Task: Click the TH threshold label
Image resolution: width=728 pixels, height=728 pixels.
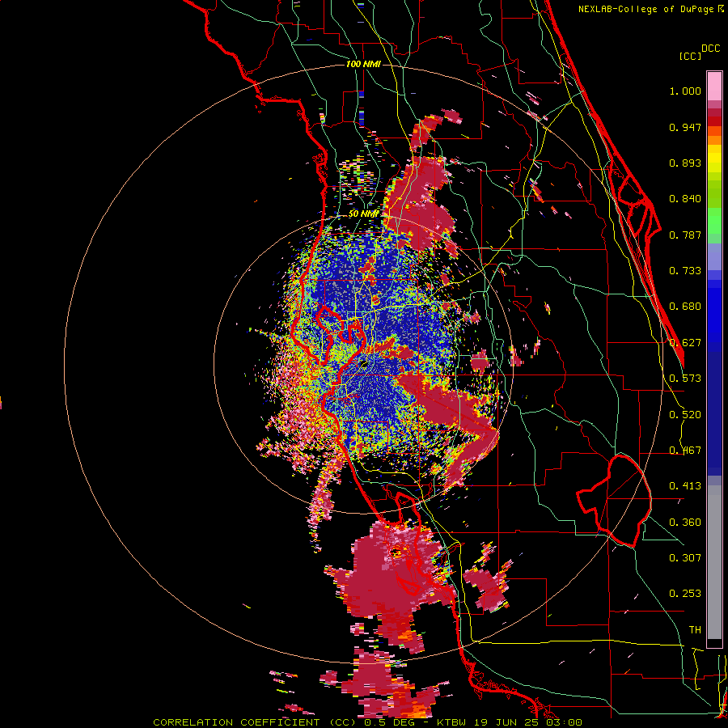Action: [695, 630]
